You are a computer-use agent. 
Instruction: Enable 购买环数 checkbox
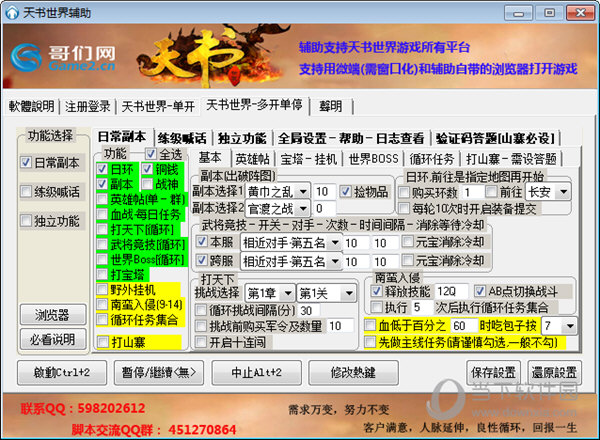point(404,192)
